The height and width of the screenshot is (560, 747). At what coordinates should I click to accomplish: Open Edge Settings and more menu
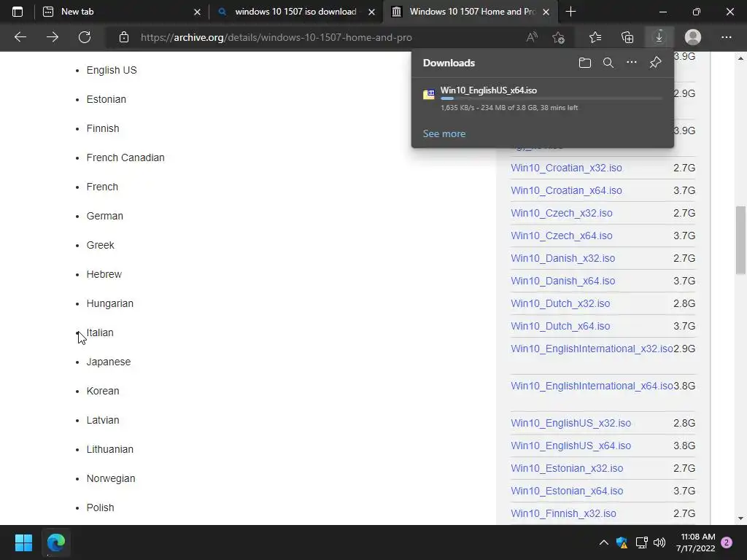point(726,37)
